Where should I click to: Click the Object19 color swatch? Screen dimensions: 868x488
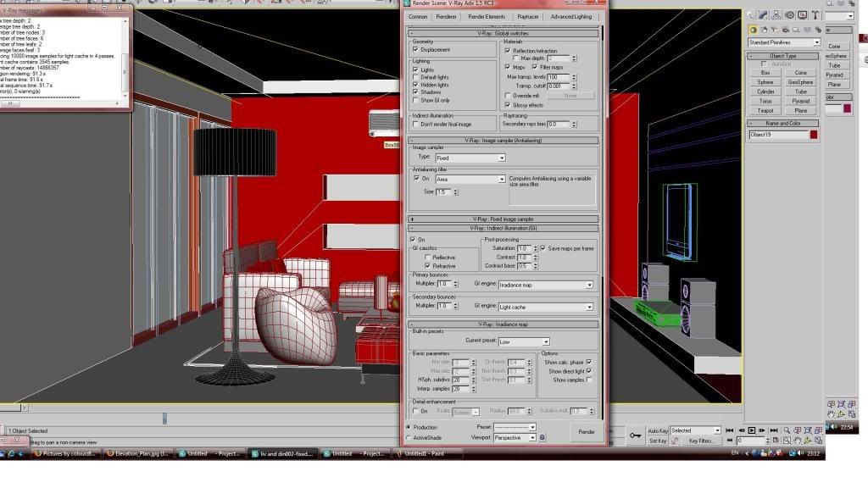pyautogui.click(x=814, y=135)
